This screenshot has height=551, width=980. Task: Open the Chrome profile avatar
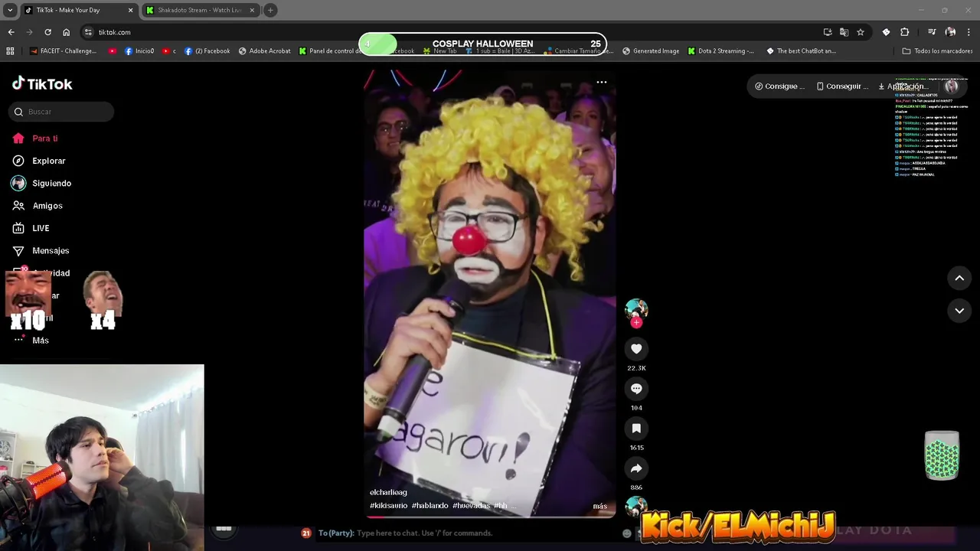point(950,32)
